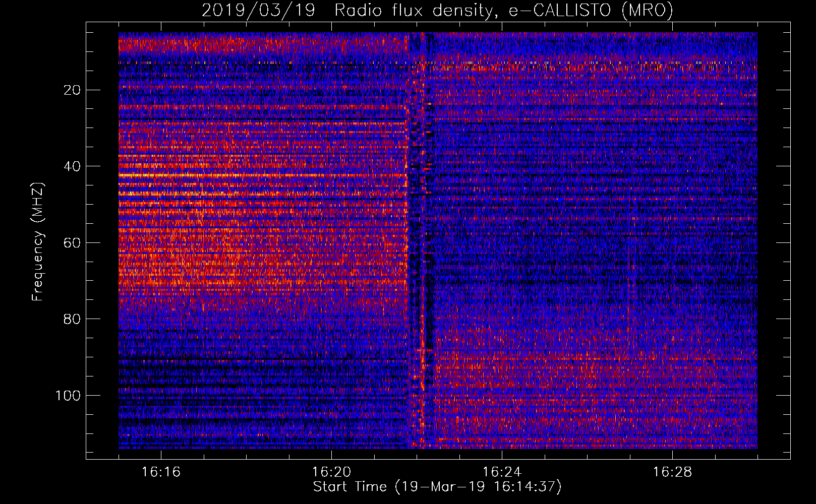Click the '16:16' time tick label
Screen dimensions: 816x504
[161, 472]
